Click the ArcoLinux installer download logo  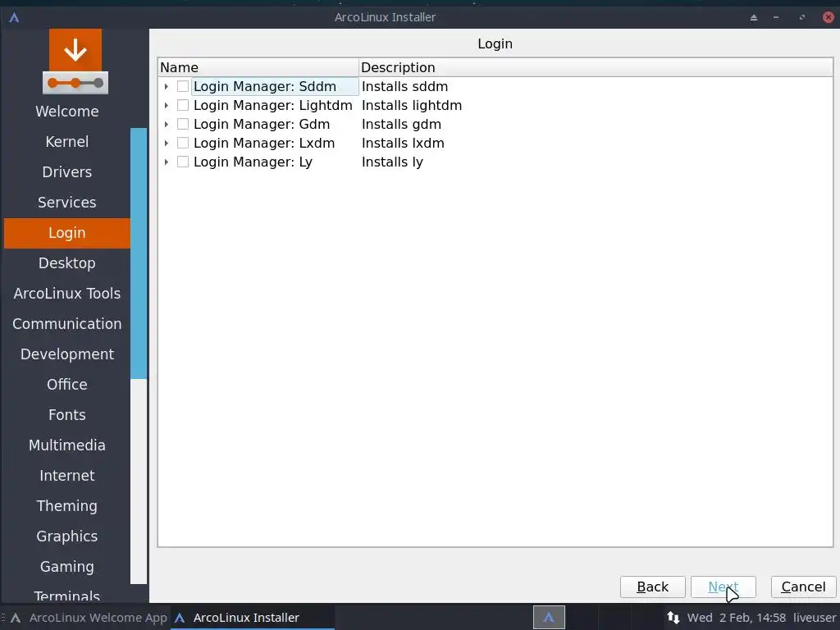[x=75, y=62]
